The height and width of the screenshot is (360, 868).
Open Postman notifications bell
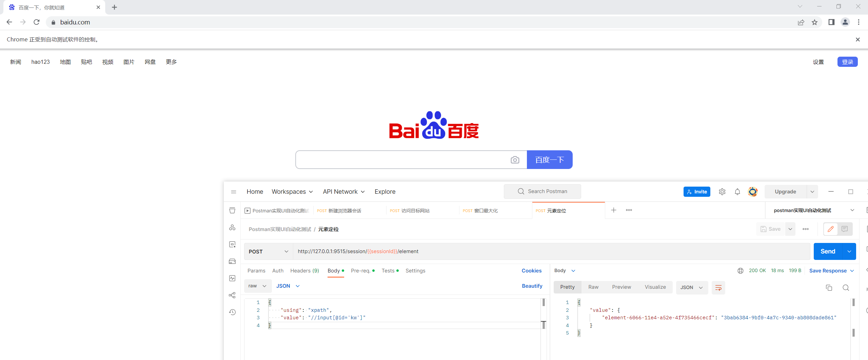click(x=737, y=192)
